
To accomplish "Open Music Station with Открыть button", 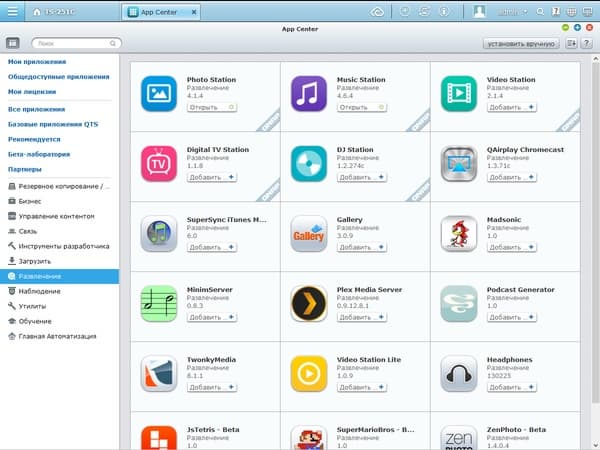I will [x=362, y=108].
